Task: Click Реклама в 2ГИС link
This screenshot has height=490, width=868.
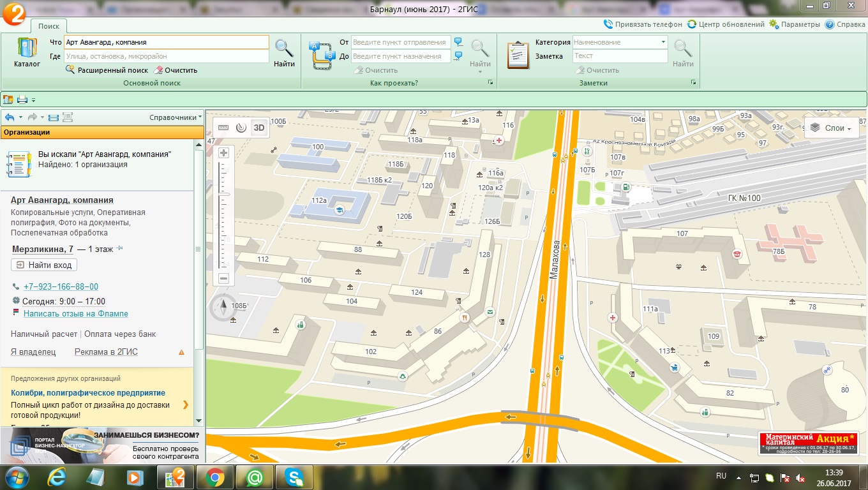Action: pos(106,352)
